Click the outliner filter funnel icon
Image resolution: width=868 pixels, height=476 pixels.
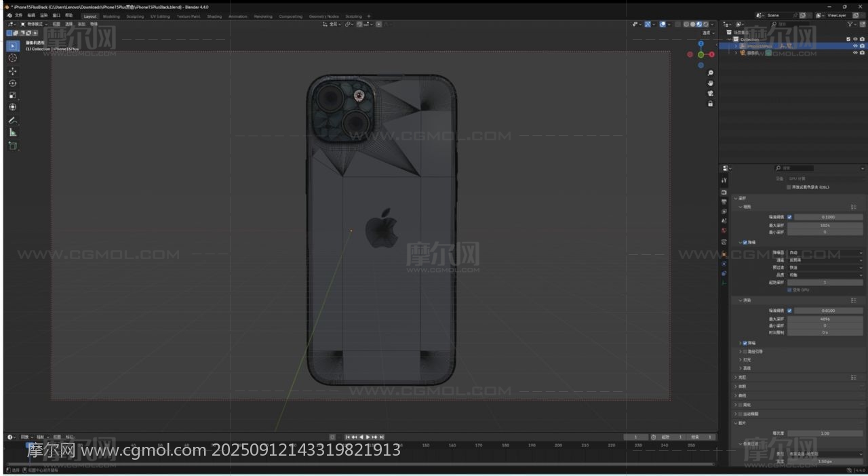850,24
